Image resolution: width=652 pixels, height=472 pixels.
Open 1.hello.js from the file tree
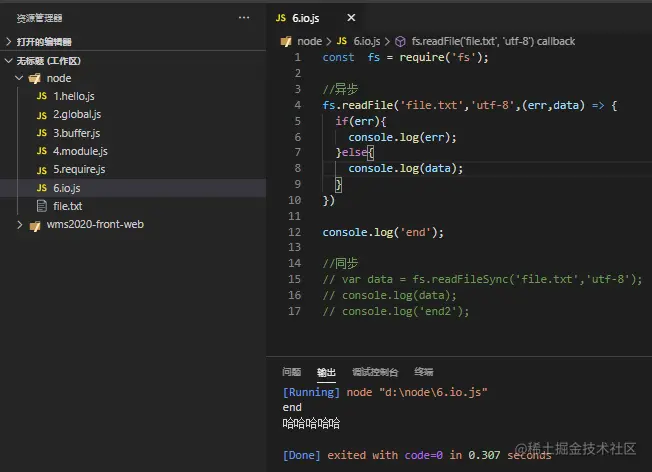tap(74, 96)
